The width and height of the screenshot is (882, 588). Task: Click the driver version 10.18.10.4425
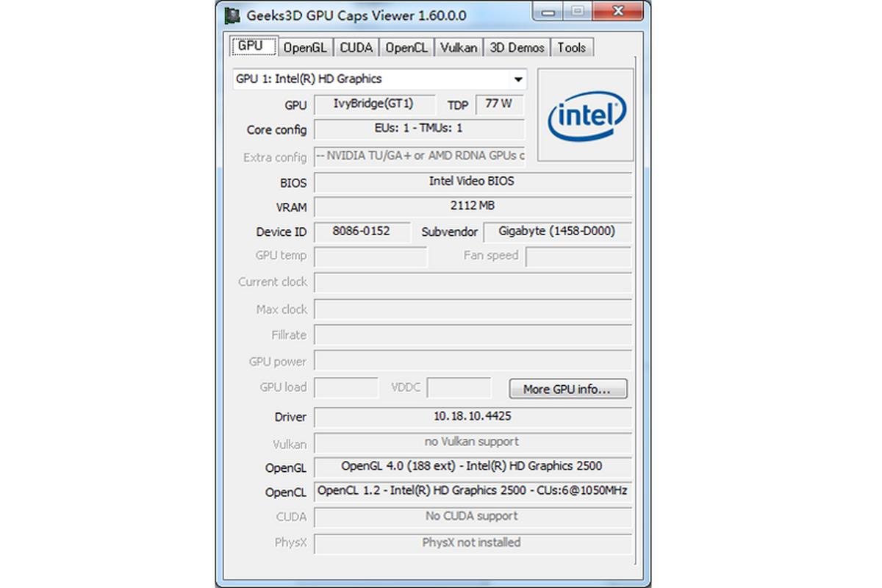(473, 417)
